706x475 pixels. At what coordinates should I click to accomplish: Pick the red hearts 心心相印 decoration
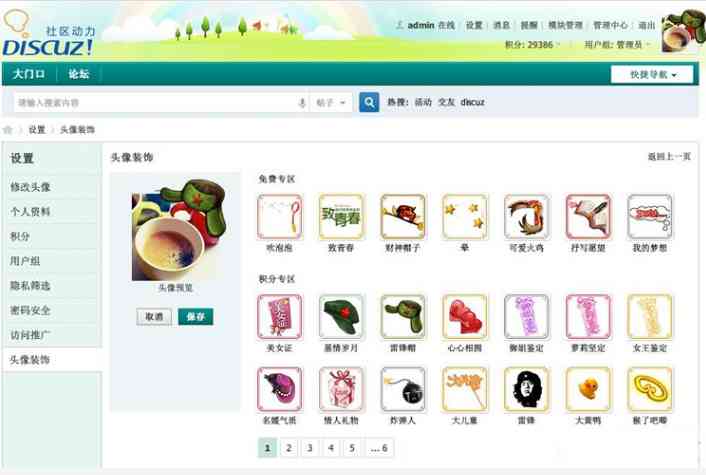click(465, 317)
